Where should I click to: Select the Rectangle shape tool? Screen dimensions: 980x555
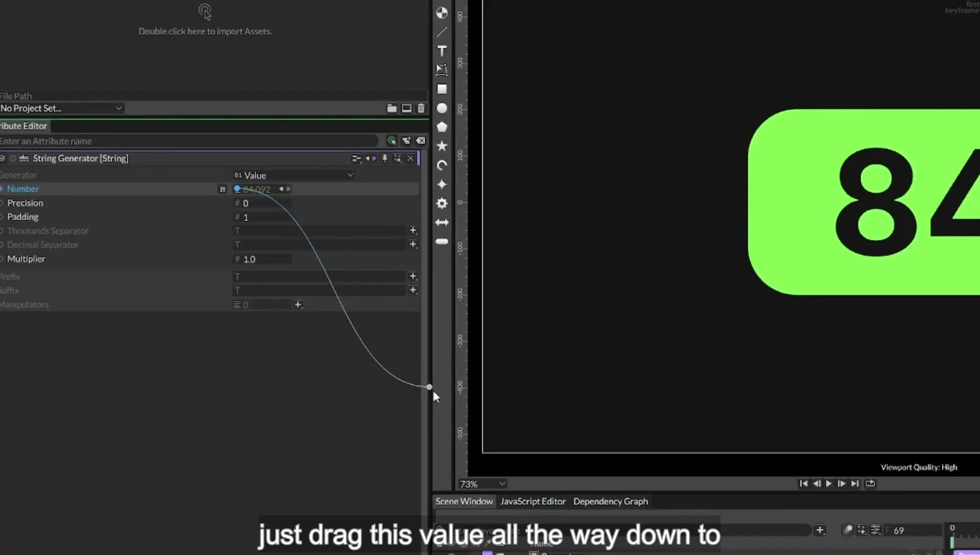click(x=442, y=89)
